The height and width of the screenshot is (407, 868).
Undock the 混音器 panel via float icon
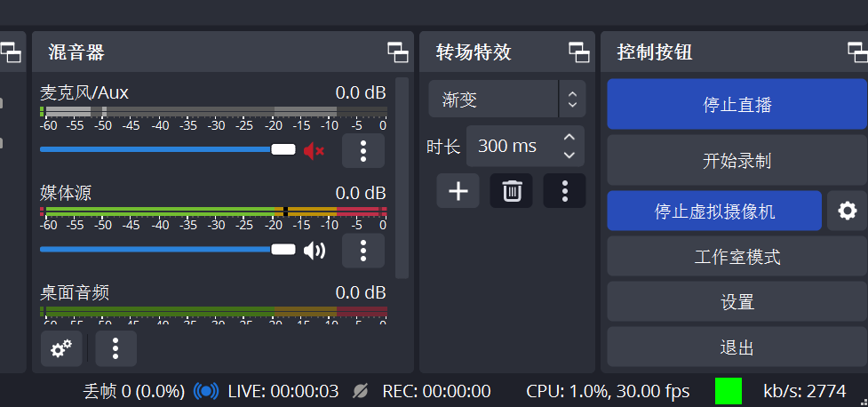[x=397, y=52]
